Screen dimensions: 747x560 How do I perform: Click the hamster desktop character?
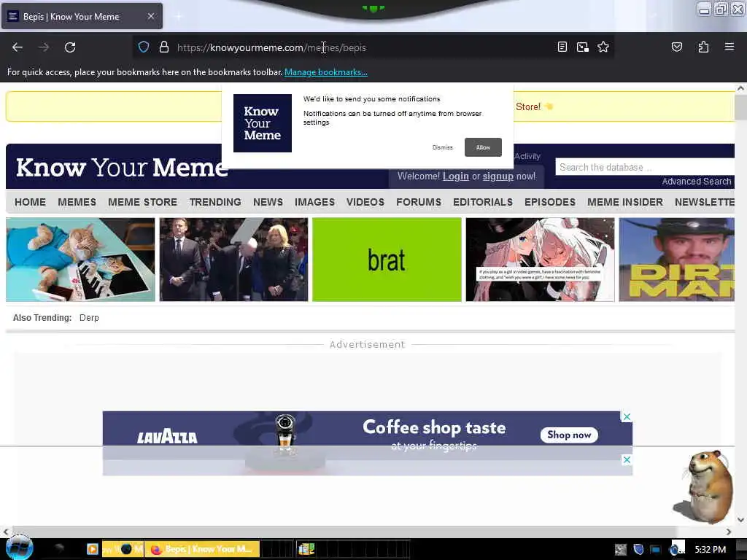point(705,486)
